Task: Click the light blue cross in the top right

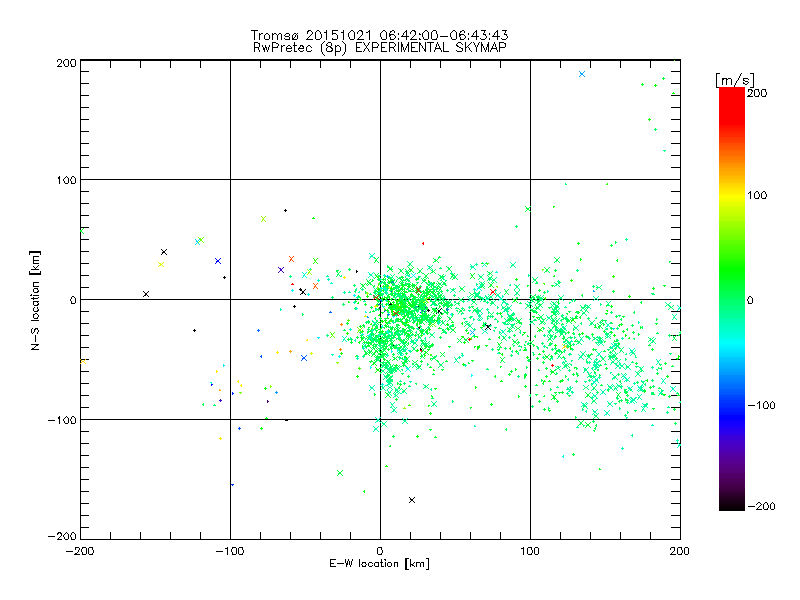Action: click(582, 74)
